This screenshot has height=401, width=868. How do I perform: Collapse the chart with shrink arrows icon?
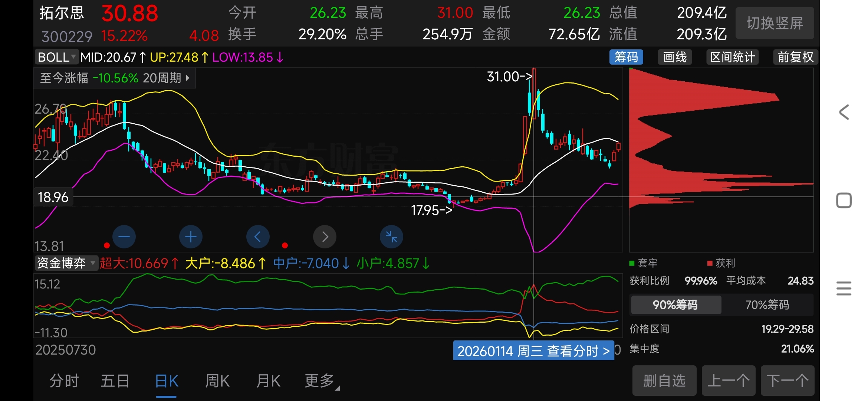click(x=391, y=237)
